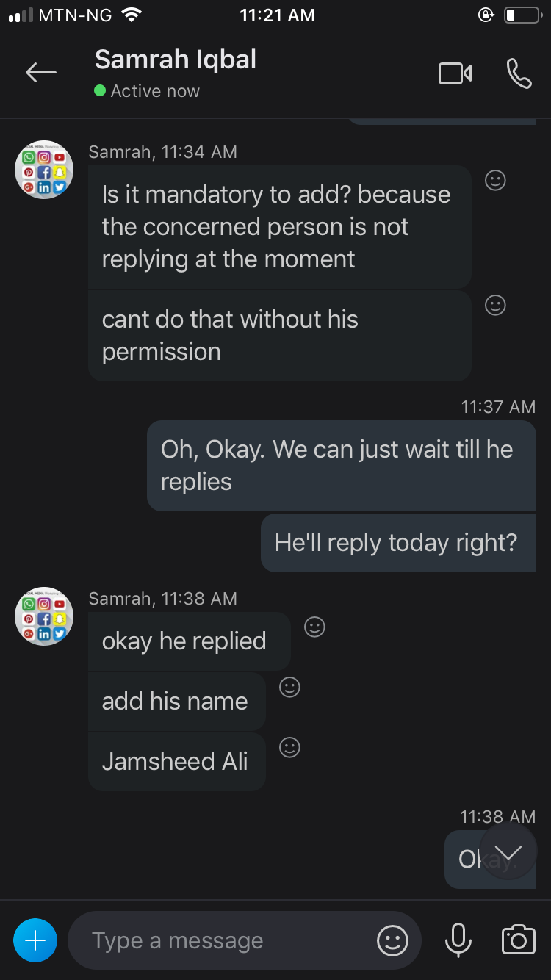Tap the "Active now" status text
Image resolution: width=551 pixels, height=980 pixels.
click(x=155, y=91)
